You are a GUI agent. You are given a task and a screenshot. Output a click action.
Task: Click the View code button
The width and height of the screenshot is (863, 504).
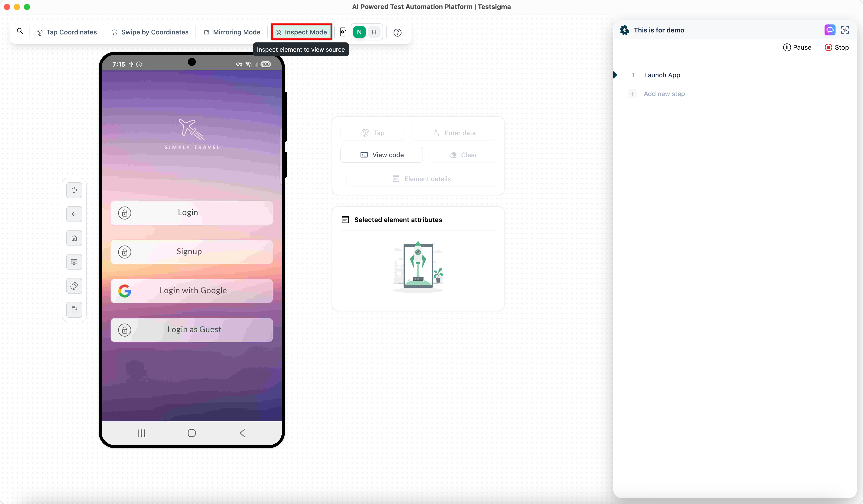[382, 155]
